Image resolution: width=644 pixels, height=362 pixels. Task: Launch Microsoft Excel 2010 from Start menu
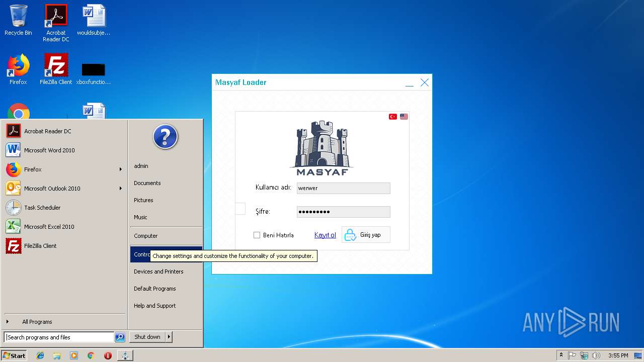tap(64, 227)
